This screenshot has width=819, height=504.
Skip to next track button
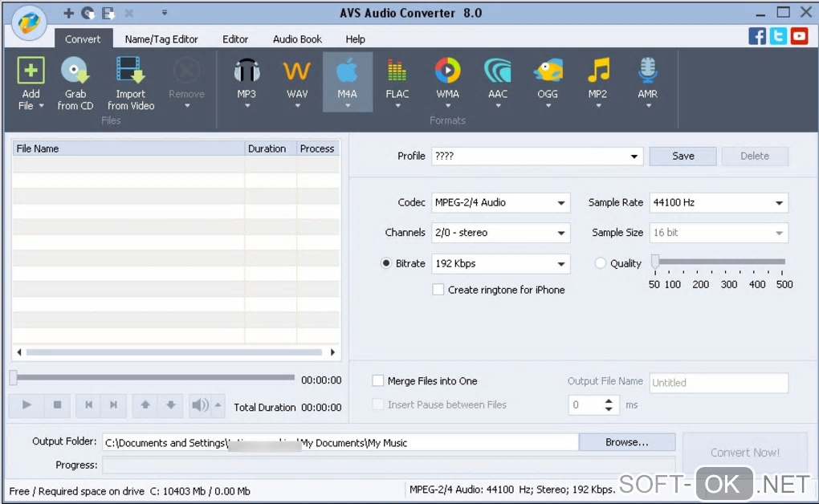tap(113, 404)
